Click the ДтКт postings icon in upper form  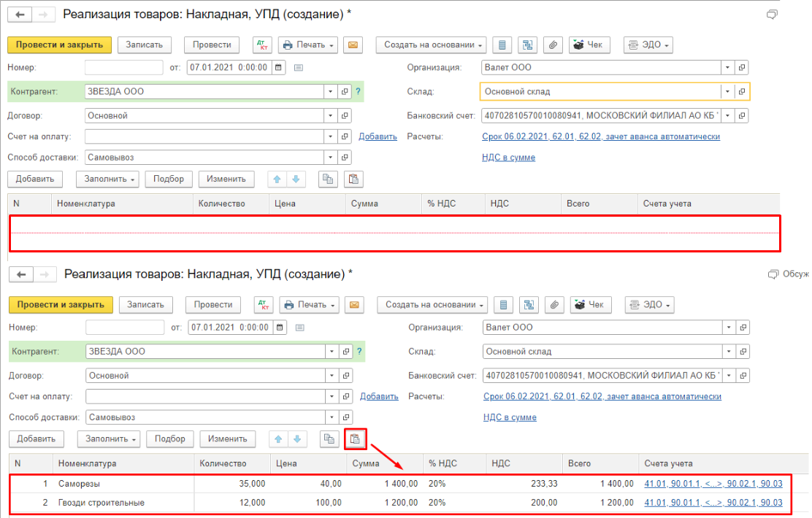tap(262, 45)
